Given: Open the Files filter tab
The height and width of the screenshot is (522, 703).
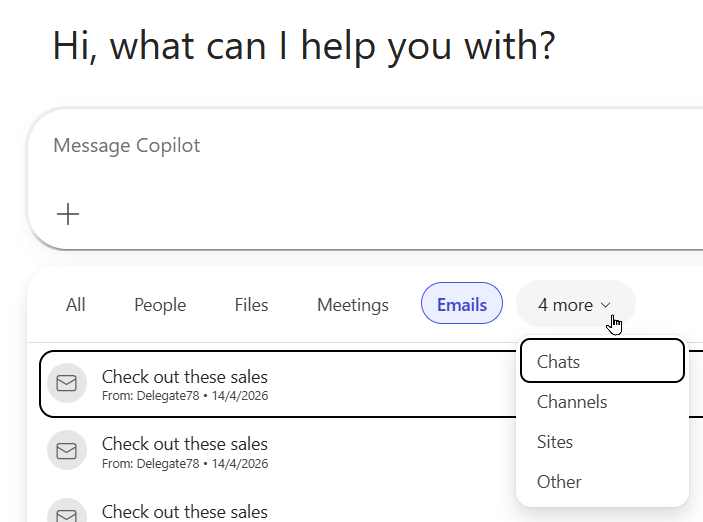Looking at the screenshot, I should tap(251, 305).
